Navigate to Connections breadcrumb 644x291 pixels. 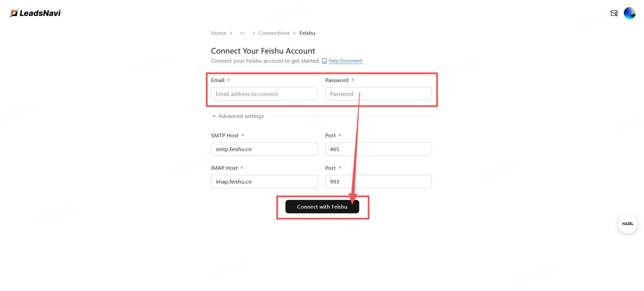coord(274,33)
